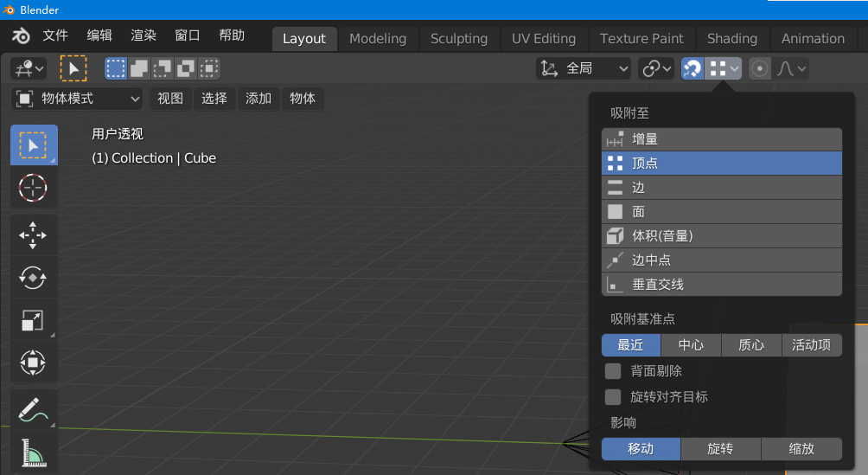
Task: Set snap target to 顶点
Action: tap(722, 163)
